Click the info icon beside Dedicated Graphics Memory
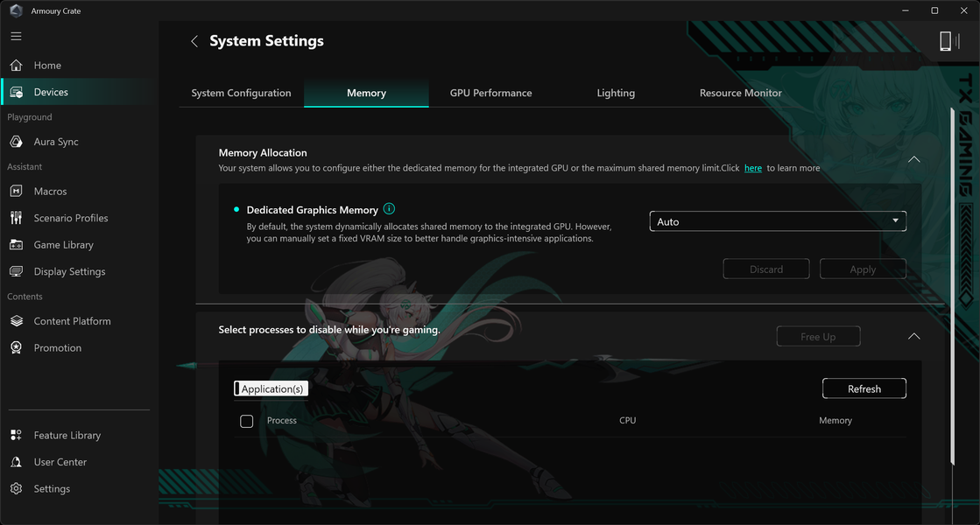 [389, 209]
